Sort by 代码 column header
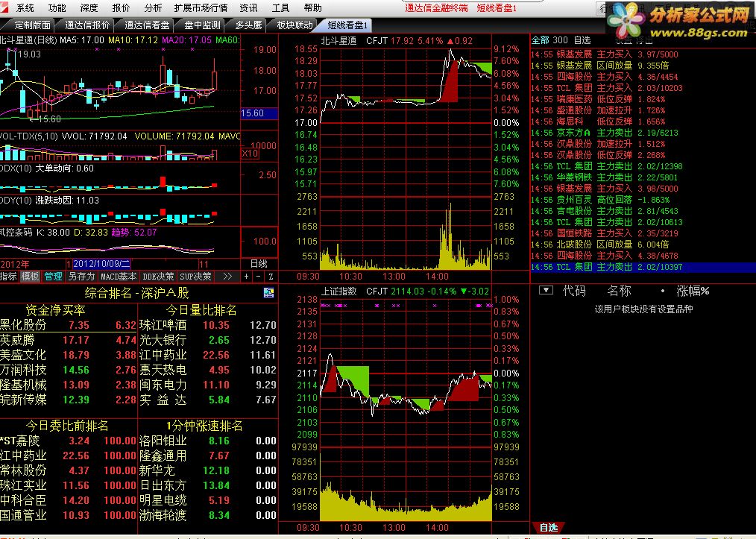This screenshot has height=539, width=756. [x=574, y=291]
